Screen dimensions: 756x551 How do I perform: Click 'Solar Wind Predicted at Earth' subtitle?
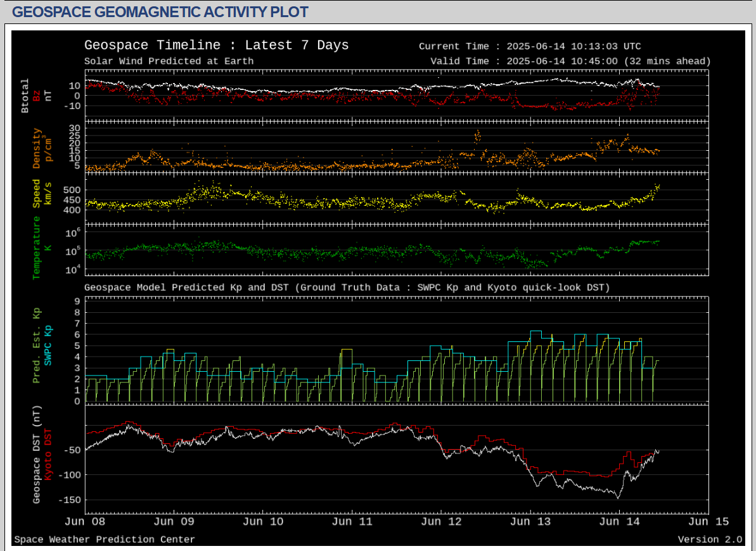[169, 61]
